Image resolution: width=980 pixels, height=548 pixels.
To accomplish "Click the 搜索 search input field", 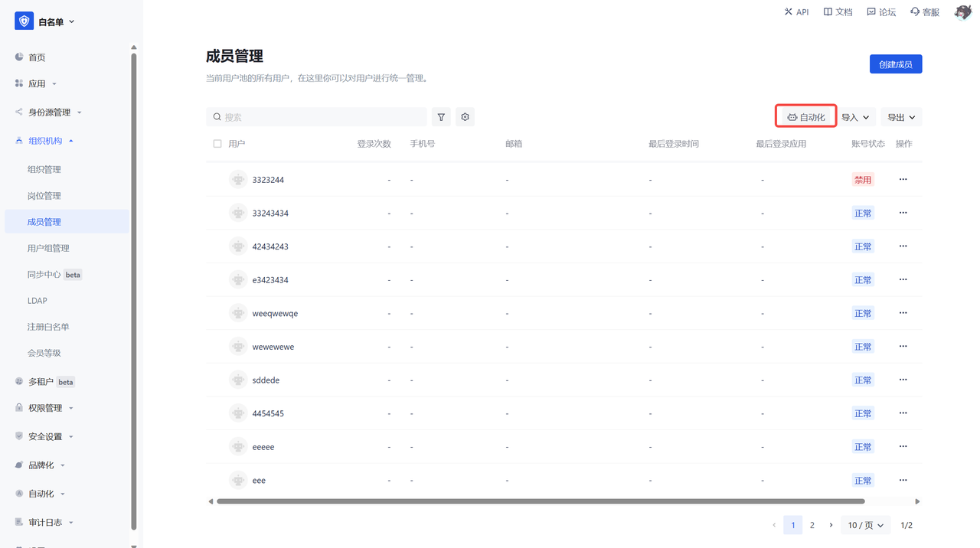I will pos(322,117).
